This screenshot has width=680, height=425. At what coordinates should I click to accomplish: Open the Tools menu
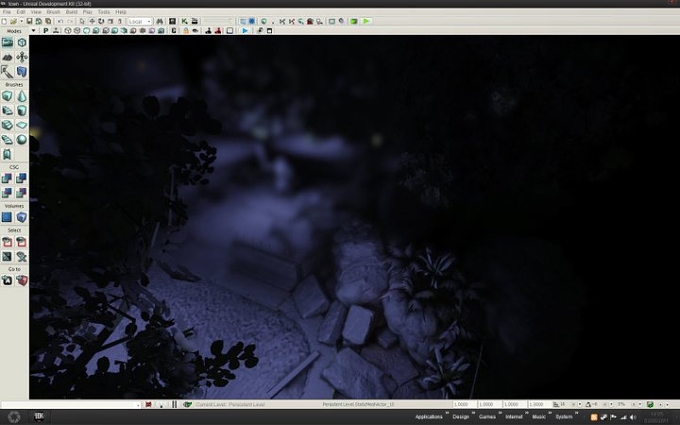(x=104, y=12)
